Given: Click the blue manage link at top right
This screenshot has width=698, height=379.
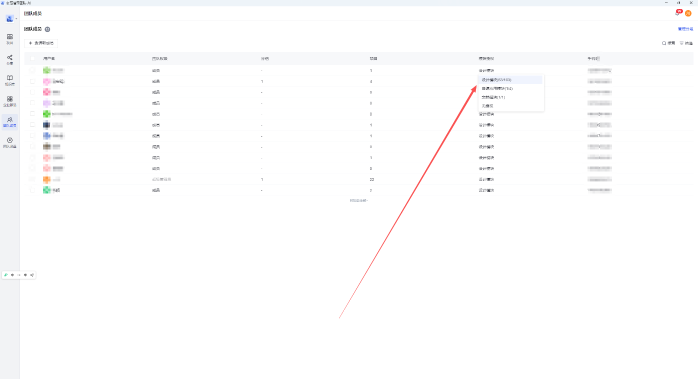Looking at the screenshot, I should pos(685,29).
